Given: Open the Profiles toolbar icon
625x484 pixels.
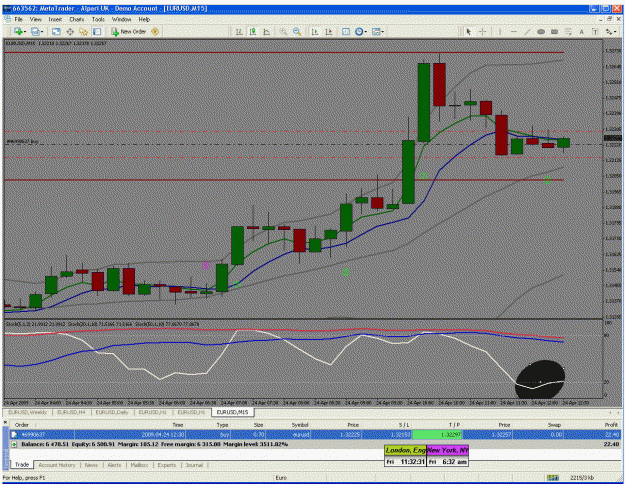Looking at the screenshot, I should [35, 31].
